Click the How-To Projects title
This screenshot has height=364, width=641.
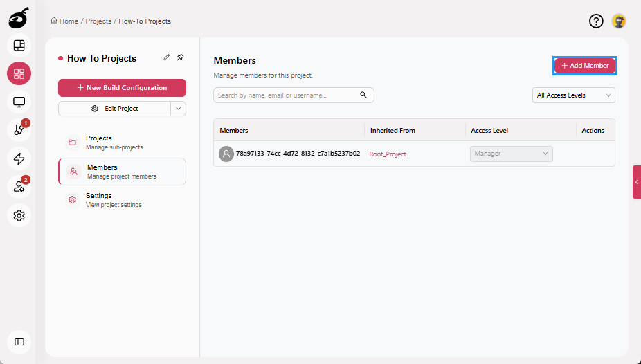point(101,58)
